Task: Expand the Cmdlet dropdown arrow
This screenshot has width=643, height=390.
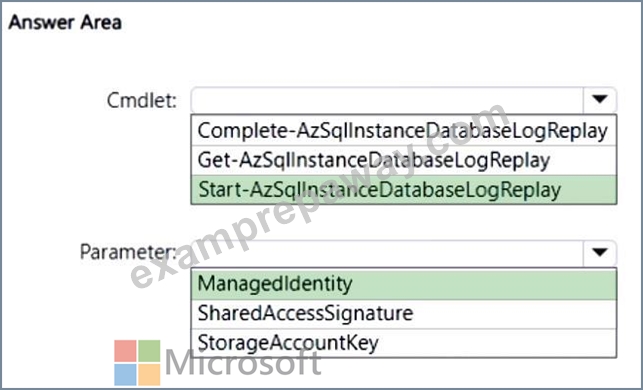Action: pyautogui.click(x=600, y=99)
